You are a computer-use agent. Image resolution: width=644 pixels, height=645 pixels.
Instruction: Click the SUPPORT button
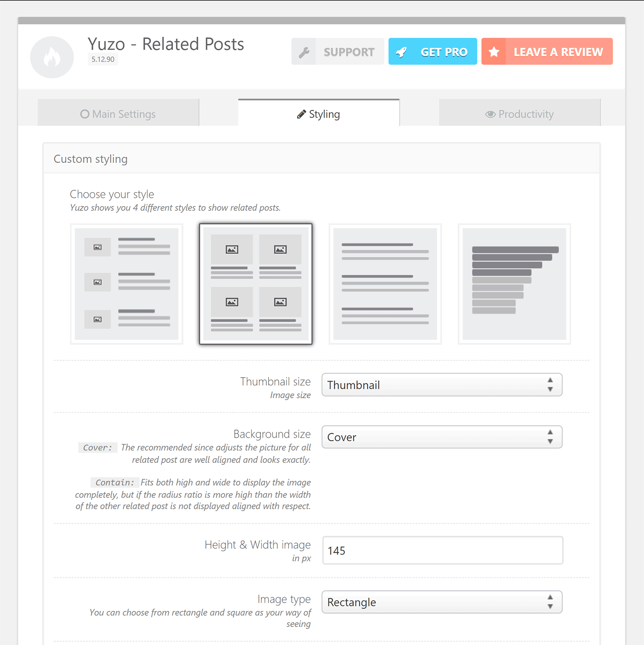point(338,52)
